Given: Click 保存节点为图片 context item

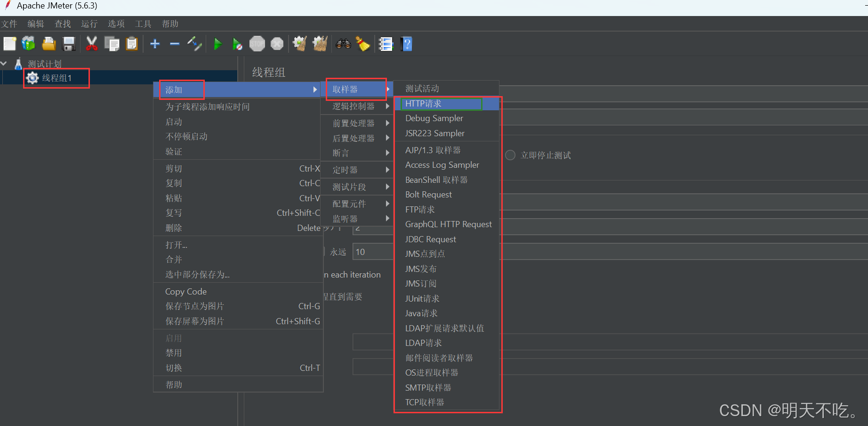Looking at the screenshot, I should [x=238, y=306].
